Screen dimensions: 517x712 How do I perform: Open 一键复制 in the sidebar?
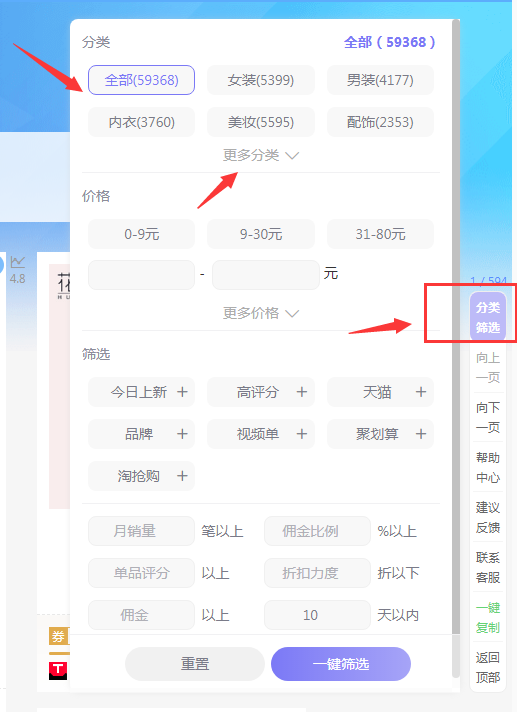click(x=488, y=618)
